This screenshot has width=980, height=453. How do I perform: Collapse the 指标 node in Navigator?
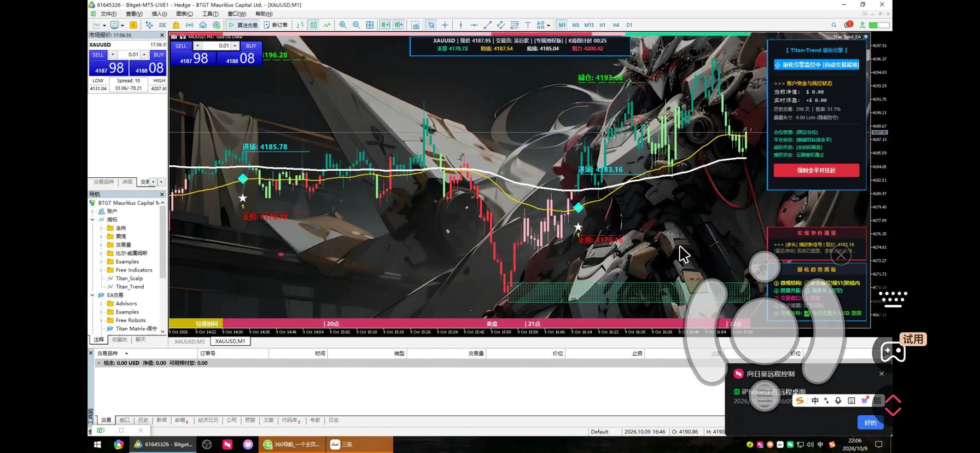coord(92,219)
